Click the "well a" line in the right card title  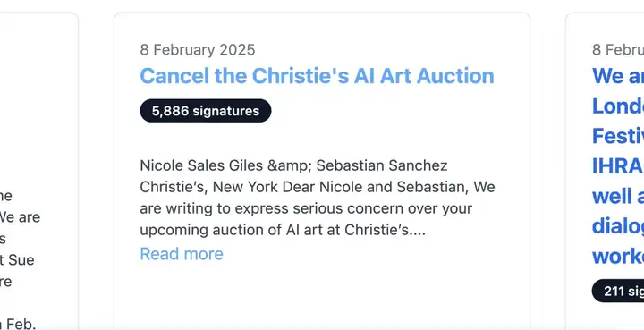pyautogui.click(x=618, y=197)
